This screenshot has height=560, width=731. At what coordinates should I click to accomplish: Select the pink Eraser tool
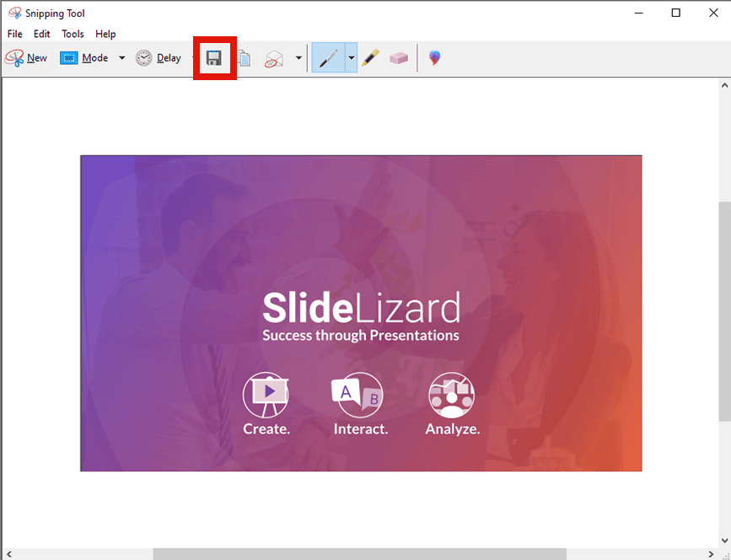pyautogui.click(x=399, y=58)
